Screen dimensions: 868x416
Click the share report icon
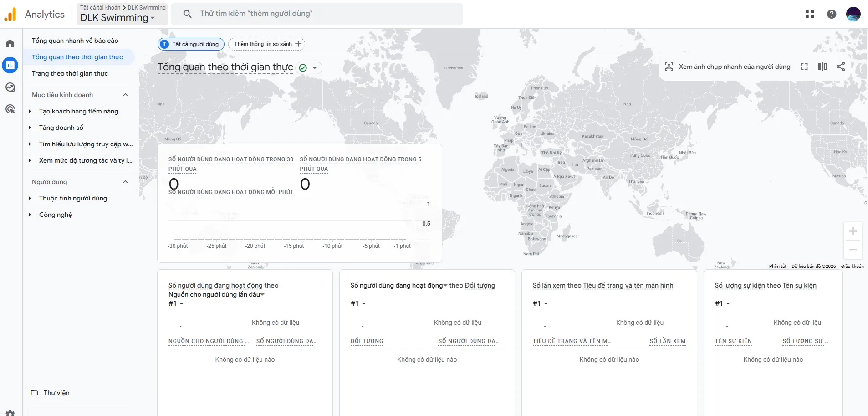pos(841,67)
